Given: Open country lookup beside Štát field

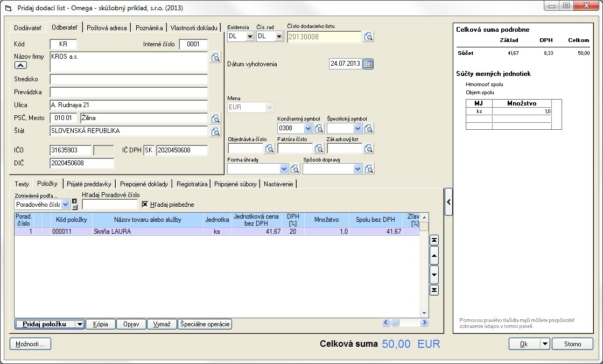Looking at the screenshot, I should pyautogui.click(x=216, y=131).
